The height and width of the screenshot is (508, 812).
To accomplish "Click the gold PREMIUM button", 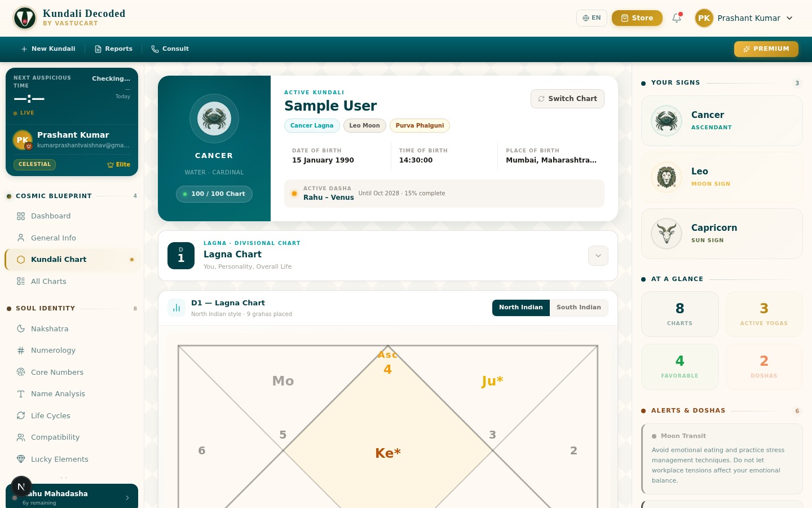I will coord(766,49).
